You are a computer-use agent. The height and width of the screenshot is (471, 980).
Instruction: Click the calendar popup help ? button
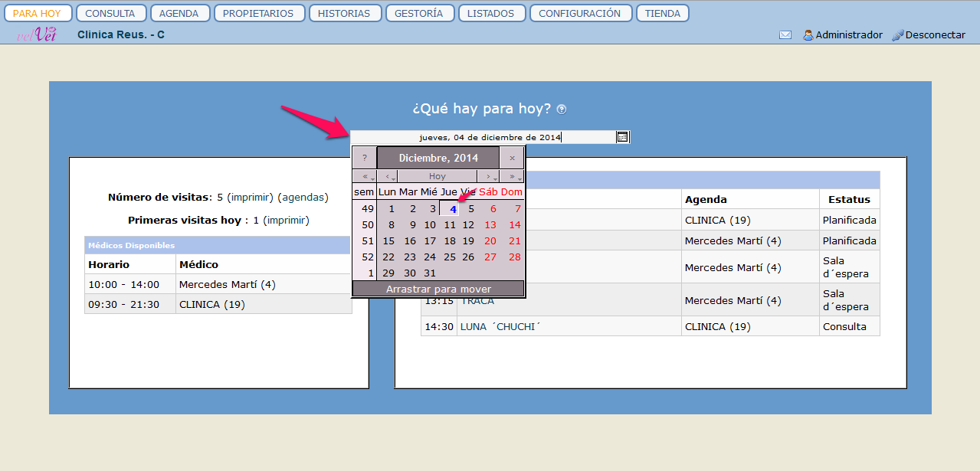(x=364, y=158)
